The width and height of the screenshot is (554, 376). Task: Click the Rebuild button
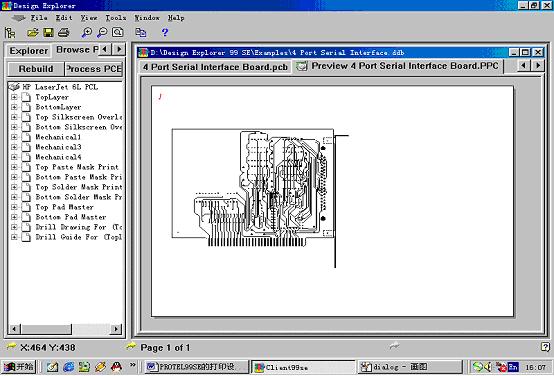(x=36, y=69)
